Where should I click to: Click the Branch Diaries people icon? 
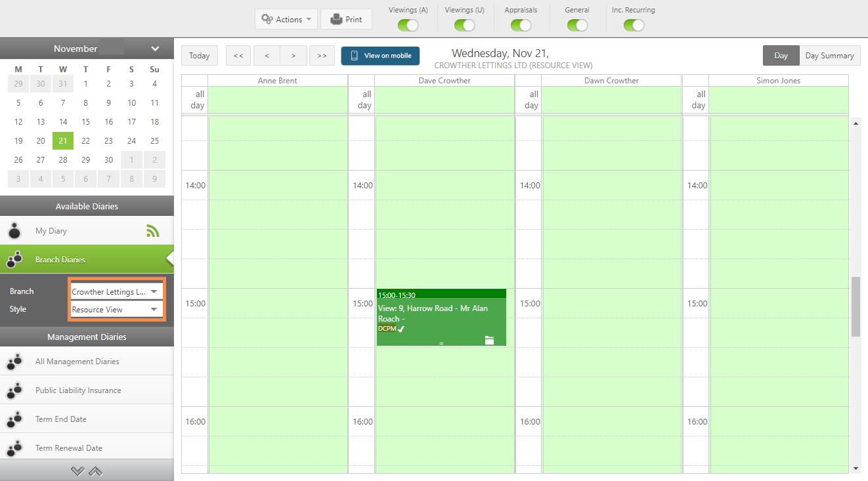pos(14,259)
